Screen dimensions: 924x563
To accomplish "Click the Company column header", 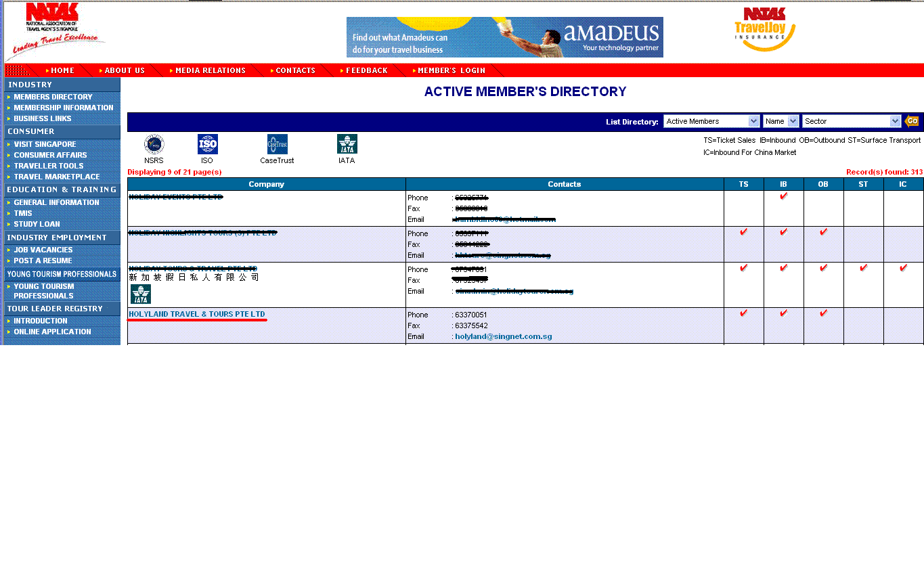I will coord(267,184).
